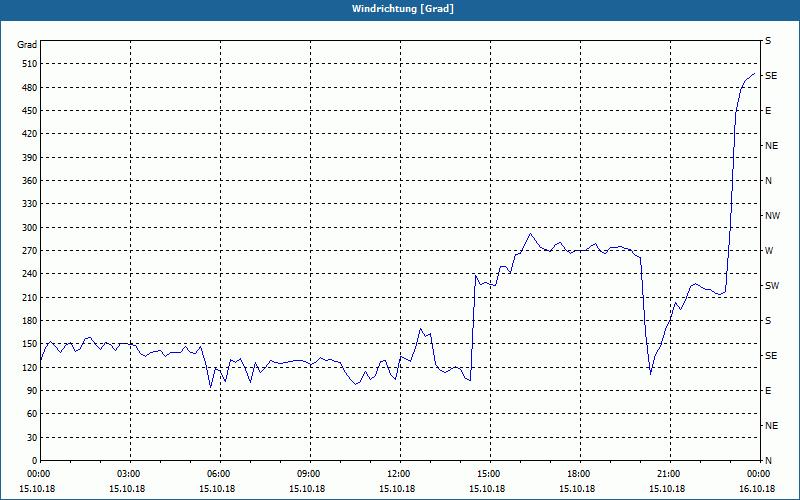Click the E compass label beside 90
The image size is (800, 500).
tap(768, 391)
